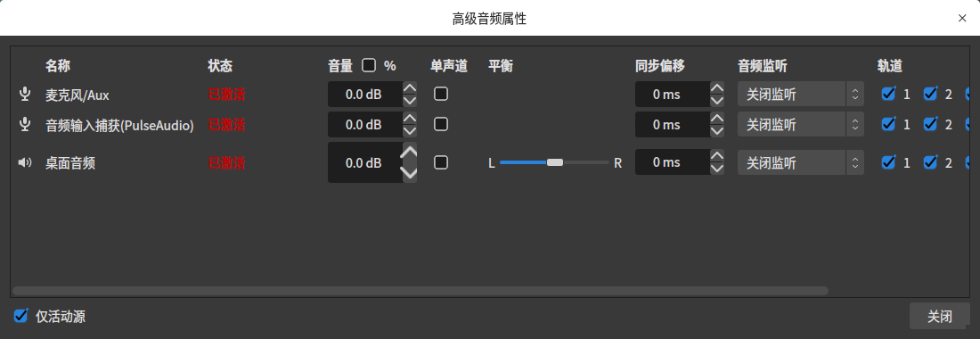
Task: Enable 单声道 for 音频输入捕获(PulseAudio)
Action: [x=441, y=124]
